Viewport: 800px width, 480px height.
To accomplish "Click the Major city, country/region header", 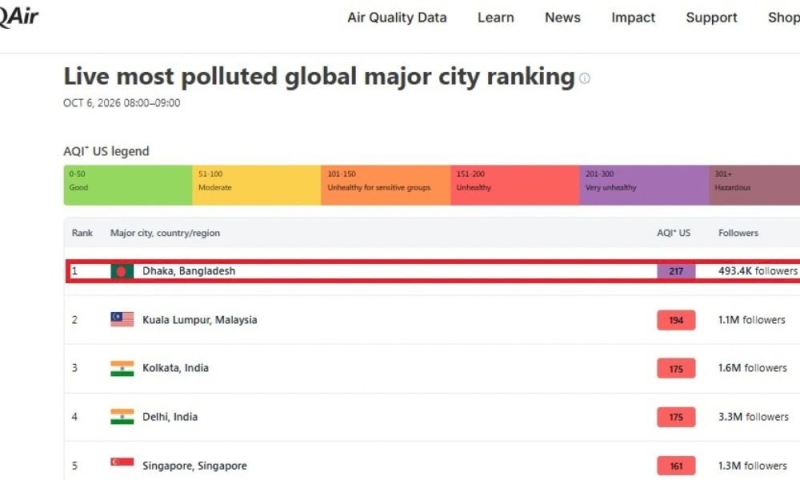I will tap(165, 233).
